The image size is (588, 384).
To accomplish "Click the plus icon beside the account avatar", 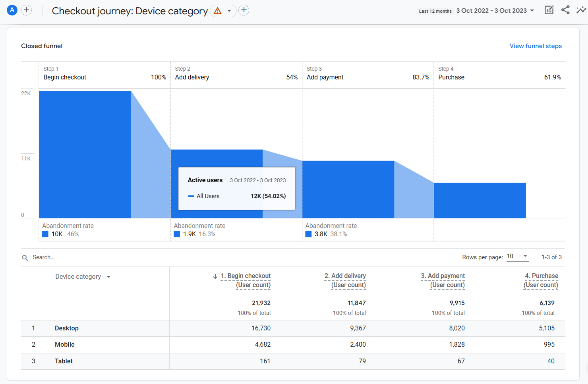I will point(26,10).
